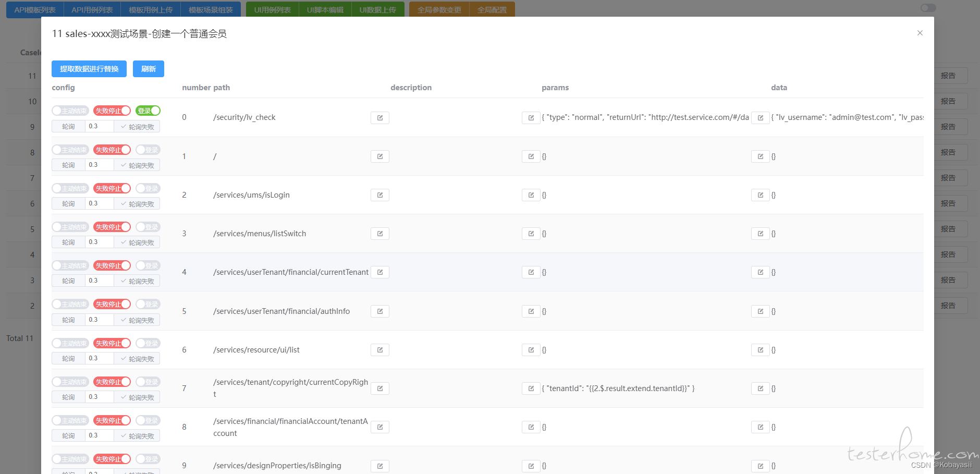Toggle 失败停止 for /services/ums/isLogin

[x=112, y=188]
